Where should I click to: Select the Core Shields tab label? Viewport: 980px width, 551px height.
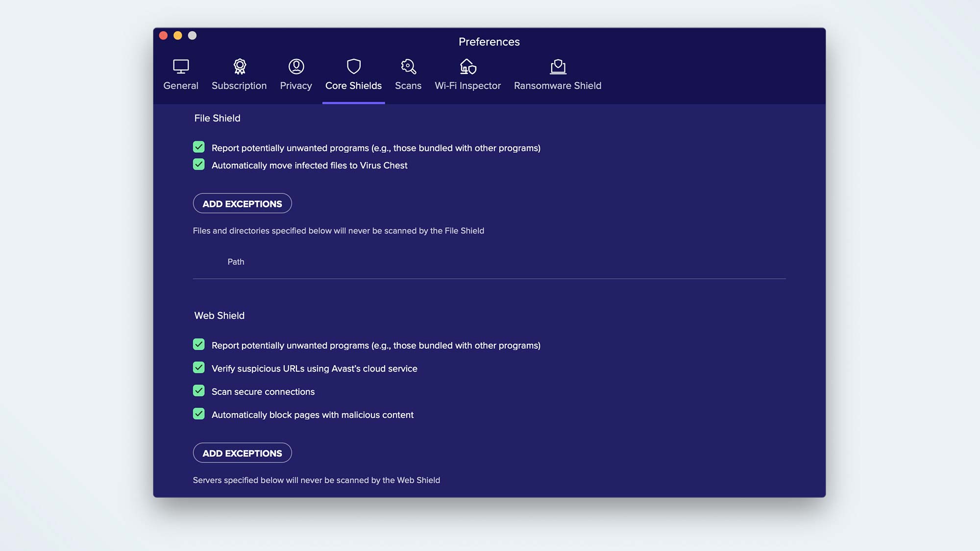(x=353, y=86)
